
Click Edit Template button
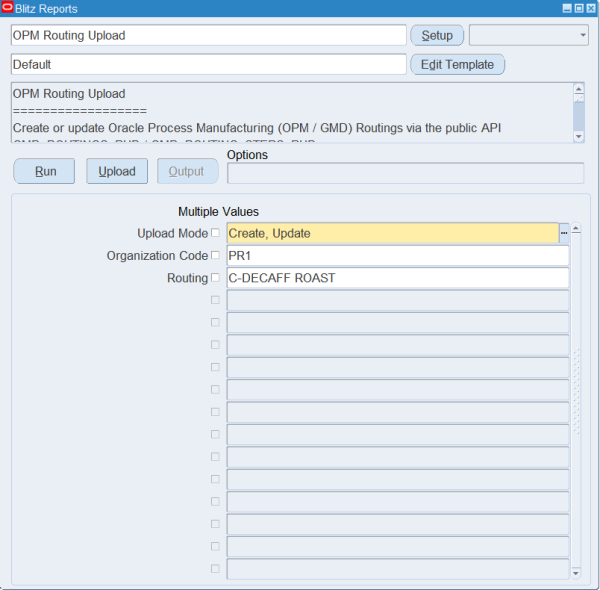coord(457,64)
